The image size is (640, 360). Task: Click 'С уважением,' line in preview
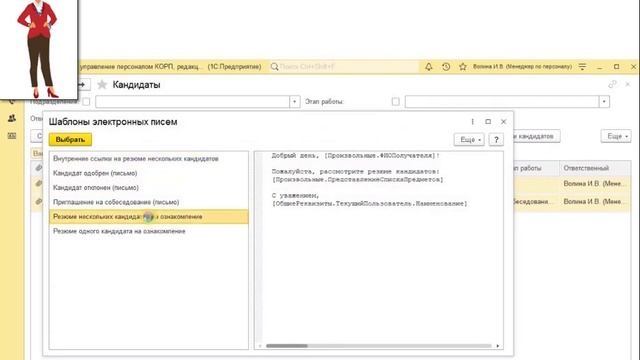[x=296, y=196]
